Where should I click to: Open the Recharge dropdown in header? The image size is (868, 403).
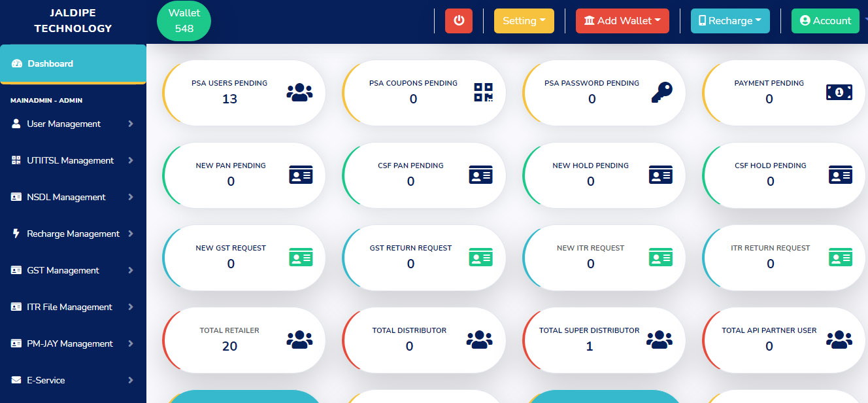730,21
